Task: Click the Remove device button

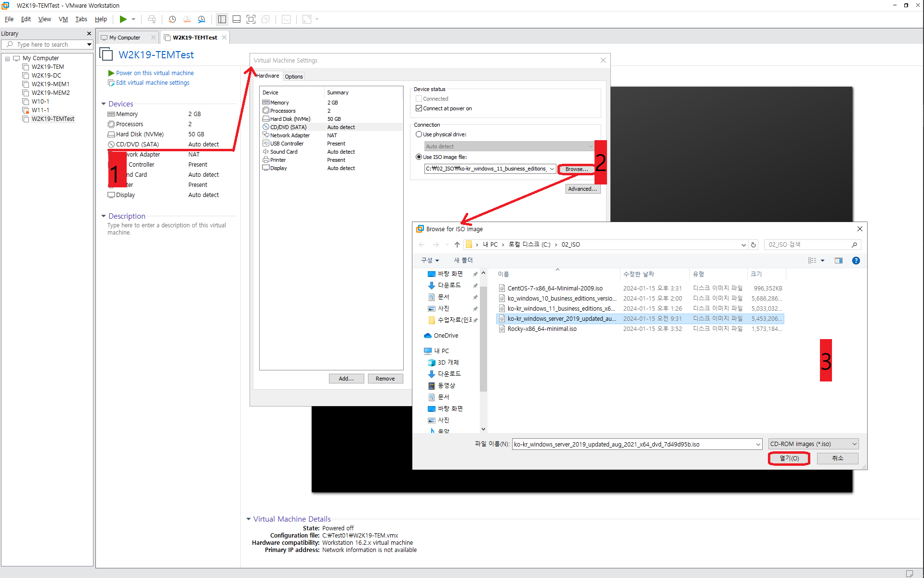Action: (x=385, y=379)
